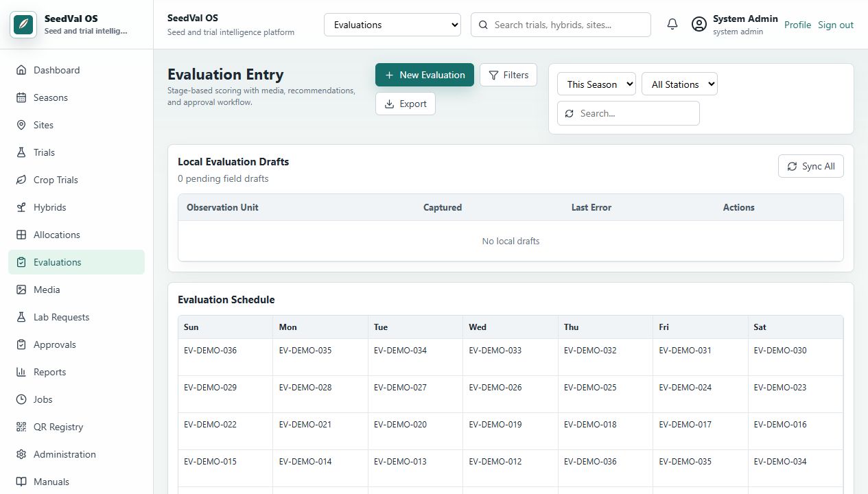Select schedule entry EV-DEMO-033
Image resolution: width=868 pixels, height=494 pixels.
495,350
